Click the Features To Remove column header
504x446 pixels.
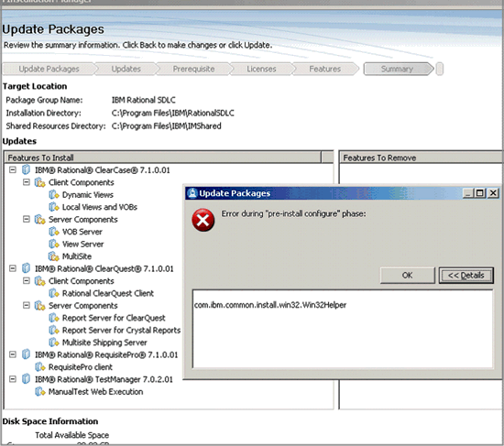coord(422,158)
